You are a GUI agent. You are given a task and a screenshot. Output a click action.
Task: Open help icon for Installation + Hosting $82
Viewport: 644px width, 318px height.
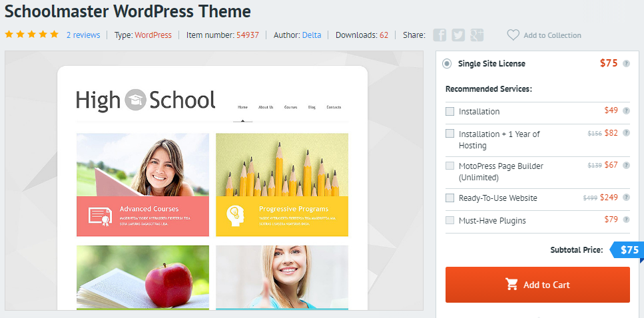(626, 132)
